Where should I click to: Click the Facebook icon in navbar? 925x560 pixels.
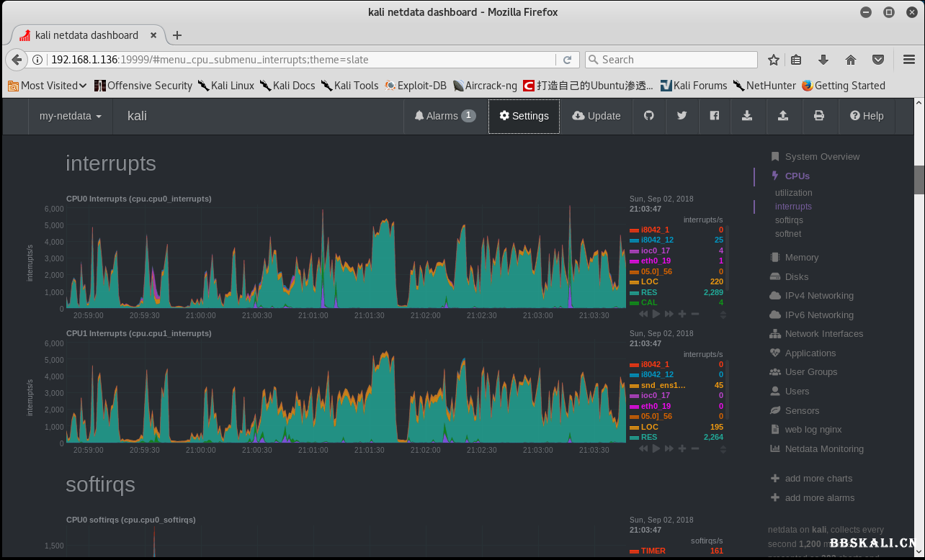[715, 116]
